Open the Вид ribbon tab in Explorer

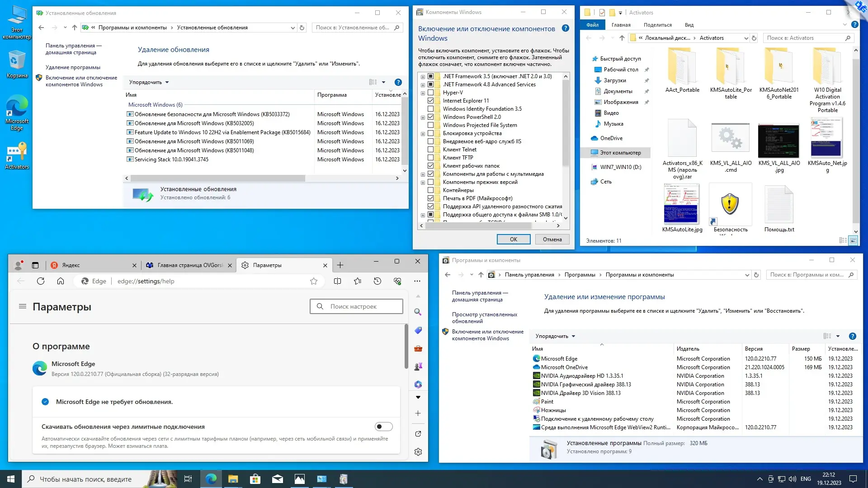pos(689,25)
